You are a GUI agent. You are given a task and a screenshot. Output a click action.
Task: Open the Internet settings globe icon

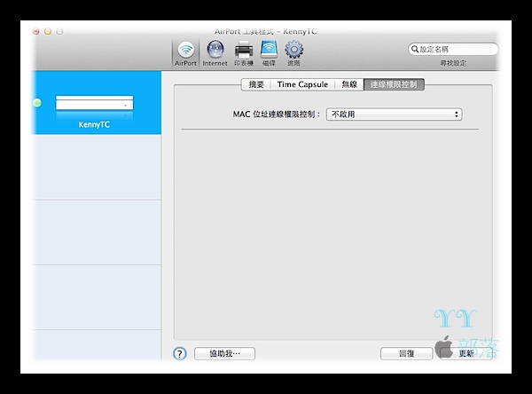(215, 53)
